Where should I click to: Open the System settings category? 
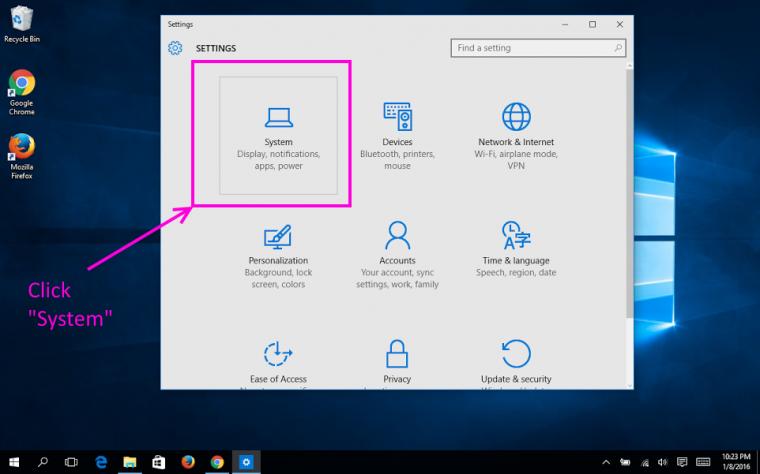tap(278, 135)
